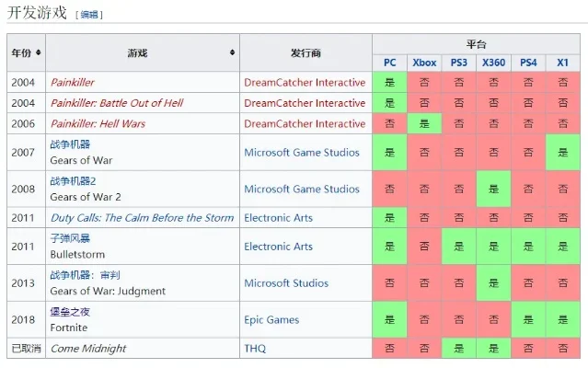Click the THQ publisher link
Viewport: 588px width, 368px height.
257,349
